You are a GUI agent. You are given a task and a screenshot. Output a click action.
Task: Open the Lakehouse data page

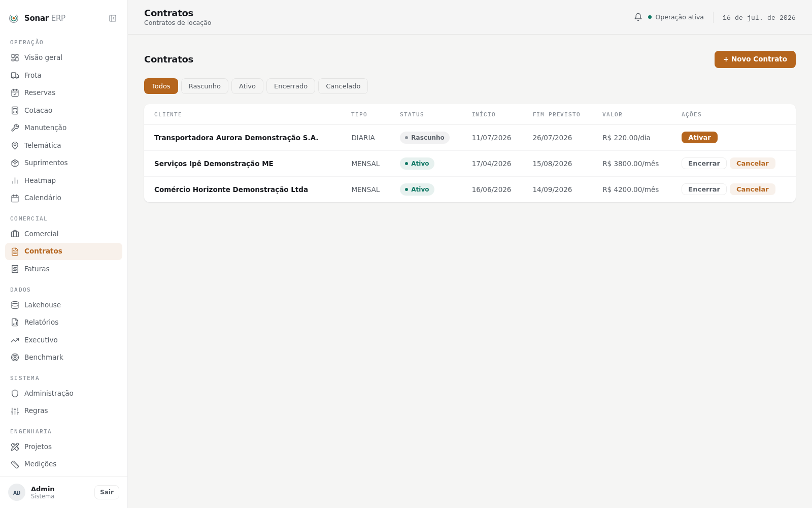point(63,305)
